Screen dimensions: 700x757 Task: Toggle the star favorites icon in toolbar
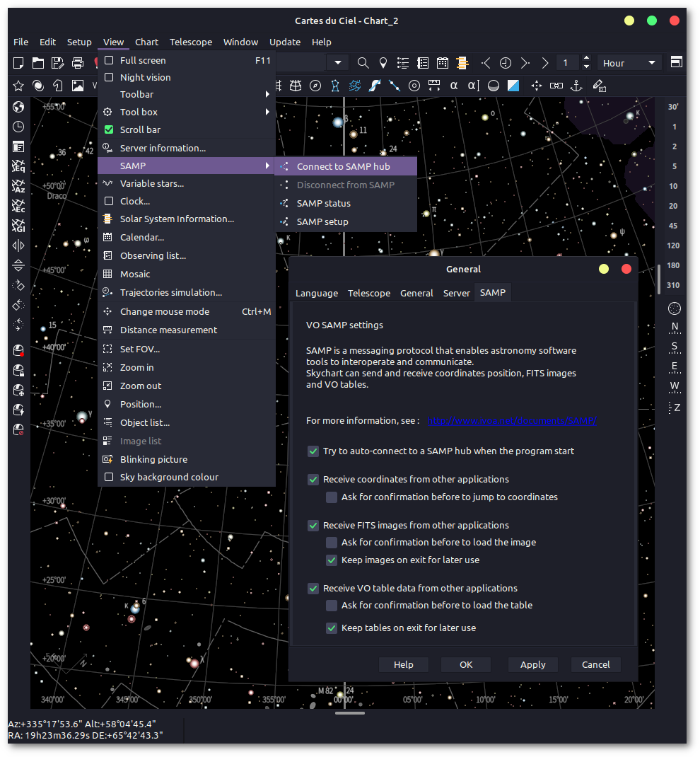18,86
